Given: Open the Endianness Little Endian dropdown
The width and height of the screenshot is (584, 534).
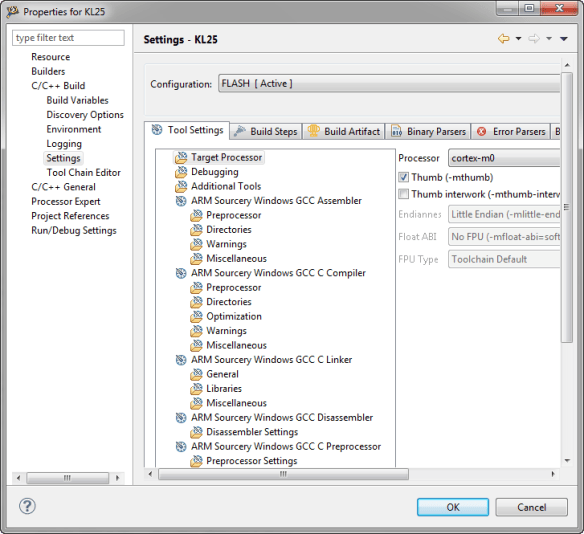Looking at the screenshot, I should pyautogui.click(x=504, y=214).
